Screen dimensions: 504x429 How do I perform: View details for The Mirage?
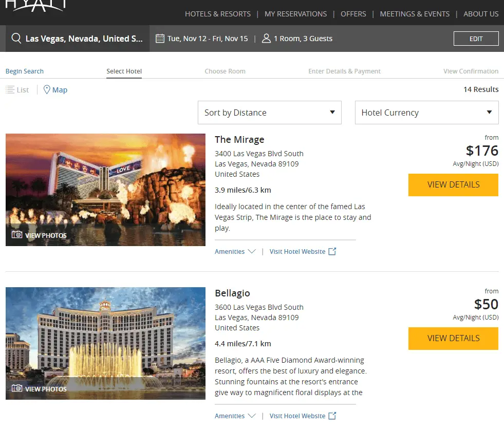(453, 185)
